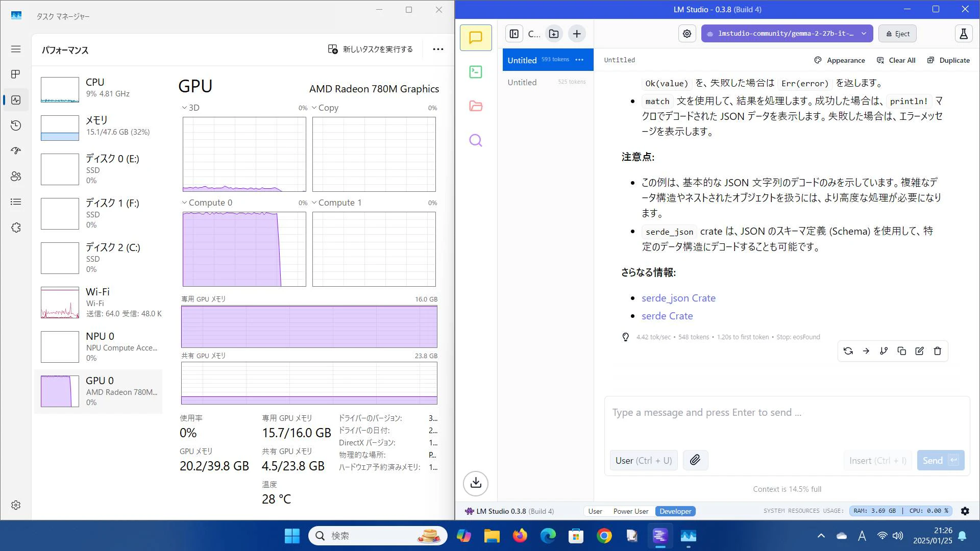Select GPU 0 in performance list
Screen dimensions: 980x551
(99, 391)
